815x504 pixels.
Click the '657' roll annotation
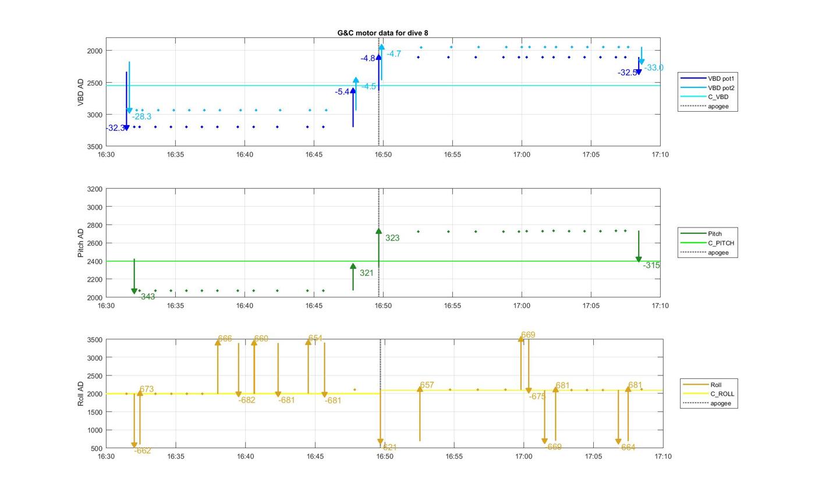click(x=427, y=385)
